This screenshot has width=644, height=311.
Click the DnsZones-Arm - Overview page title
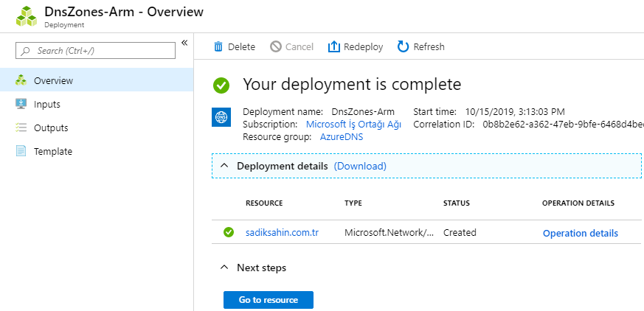124,12
